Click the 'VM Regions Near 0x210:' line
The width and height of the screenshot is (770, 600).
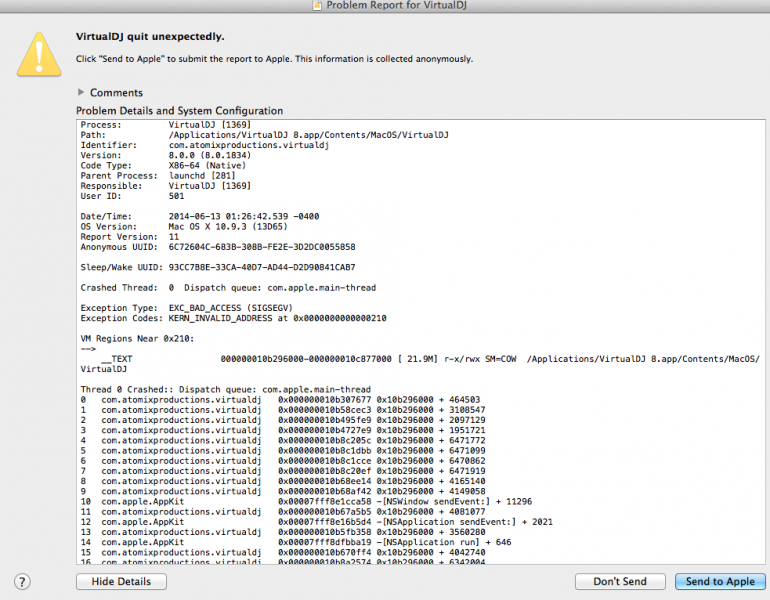coord(137,339)
